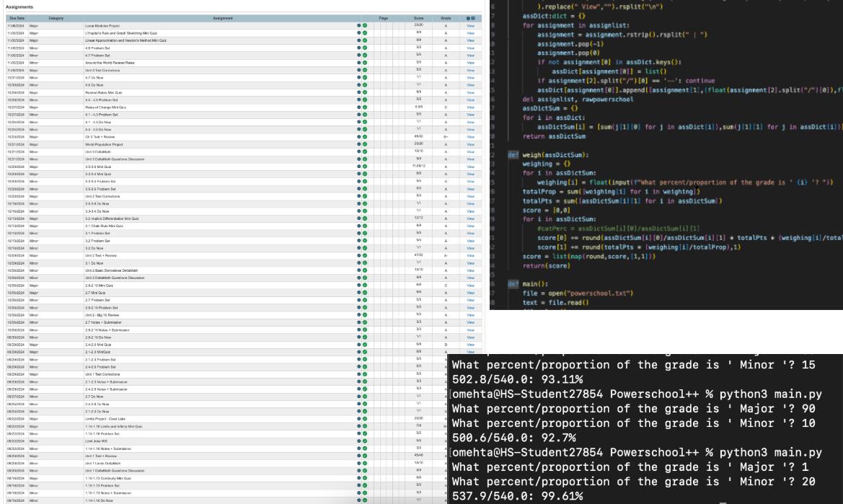The height and width of the screenshot is (504, 843).
Task: Click green checkmark on Around the World Related Rates
Action: click(x=364, y=63)
